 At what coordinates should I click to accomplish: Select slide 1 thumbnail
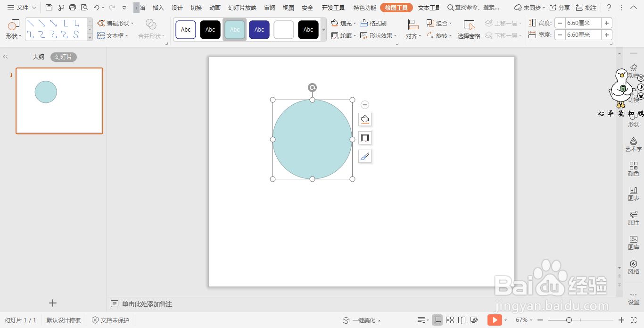59,101
